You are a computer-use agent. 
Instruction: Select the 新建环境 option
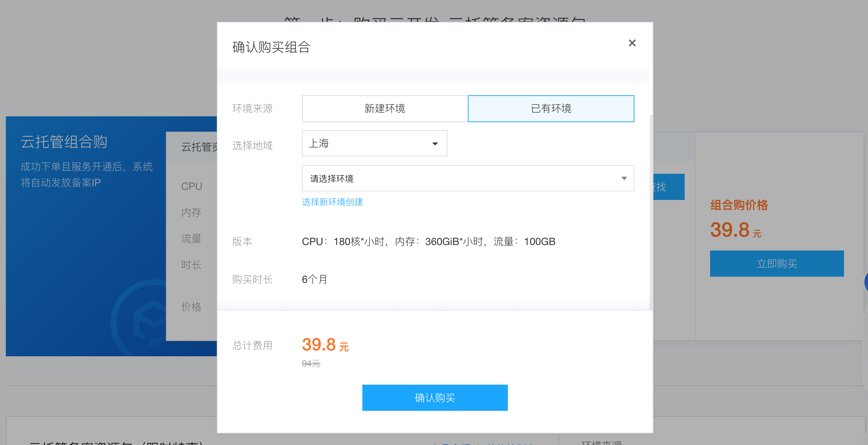point(385,108)
